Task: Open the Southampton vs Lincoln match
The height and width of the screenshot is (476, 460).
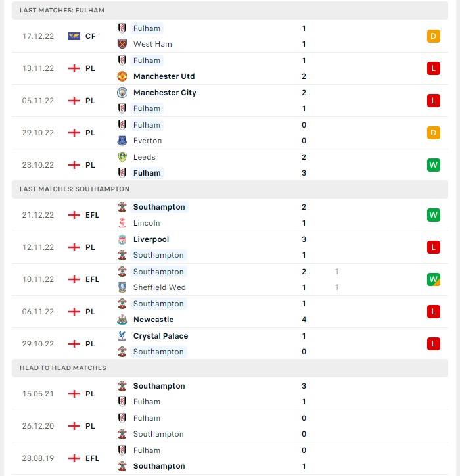Action: coord(230,215)
